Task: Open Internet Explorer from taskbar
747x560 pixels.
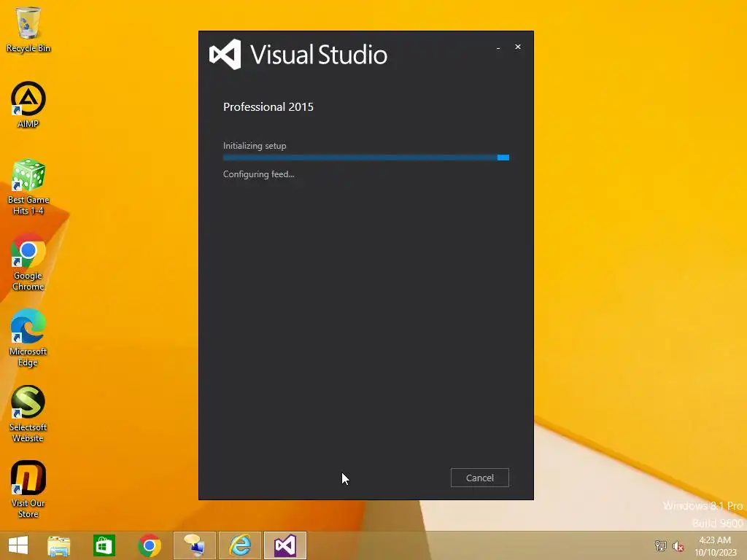Action: (x=240, y=545)
